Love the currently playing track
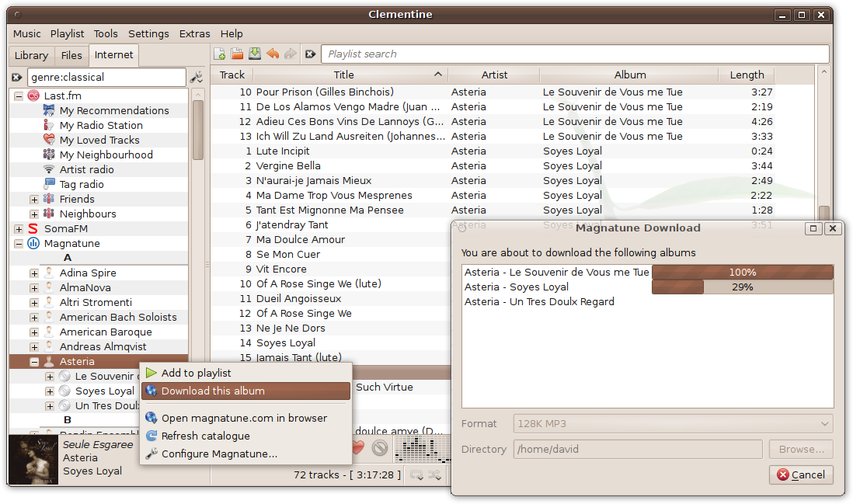The width and height of the screenshot is (853, 504). coord(357,448)
